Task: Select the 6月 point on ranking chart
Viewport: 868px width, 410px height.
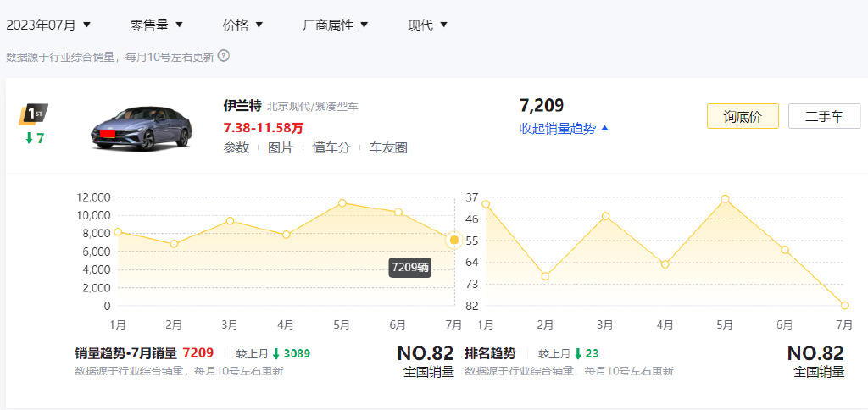Action: pyautogui.click(x=784, y=250)
